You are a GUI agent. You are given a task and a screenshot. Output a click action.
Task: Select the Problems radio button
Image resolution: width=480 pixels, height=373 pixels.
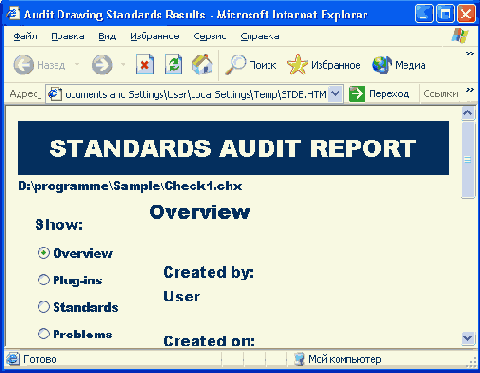(x=43, y=333)
